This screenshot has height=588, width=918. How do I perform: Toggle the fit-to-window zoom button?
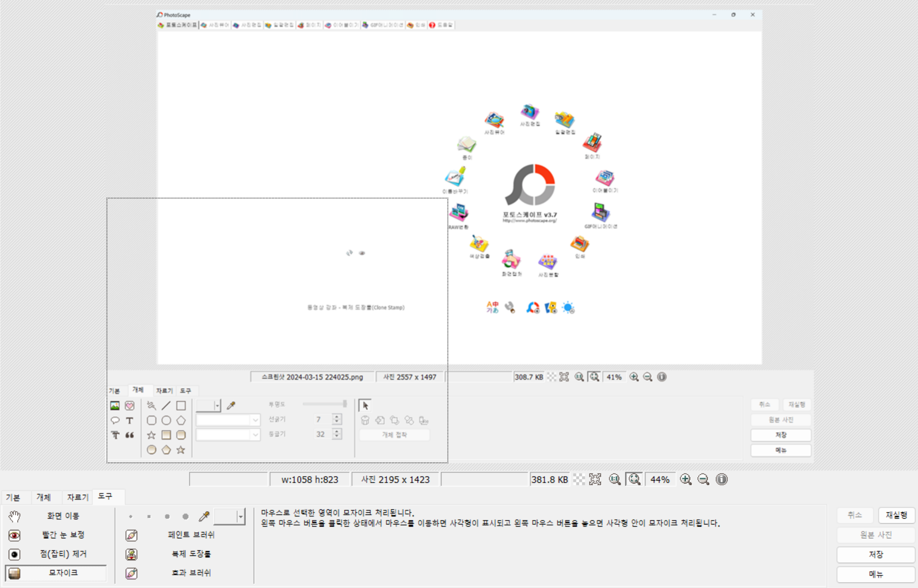point(634,479)
